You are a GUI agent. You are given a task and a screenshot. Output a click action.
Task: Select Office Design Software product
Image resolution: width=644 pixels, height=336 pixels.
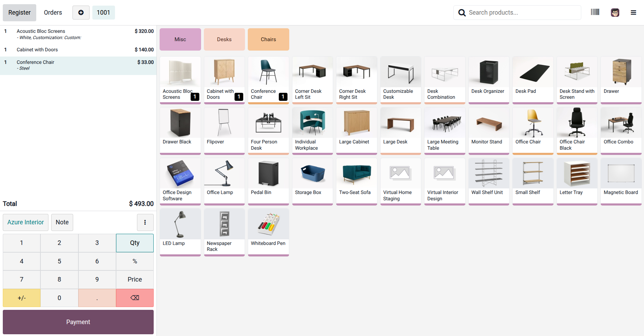(180, 181)
